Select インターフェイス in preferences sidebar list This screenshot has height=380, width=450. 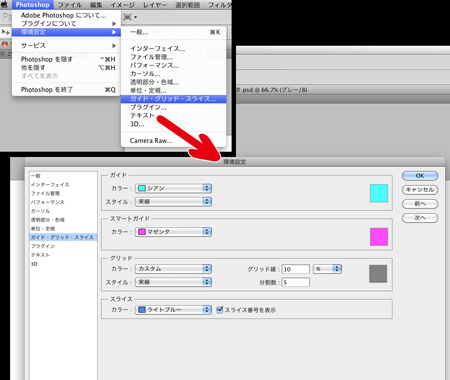coord(63,184)
